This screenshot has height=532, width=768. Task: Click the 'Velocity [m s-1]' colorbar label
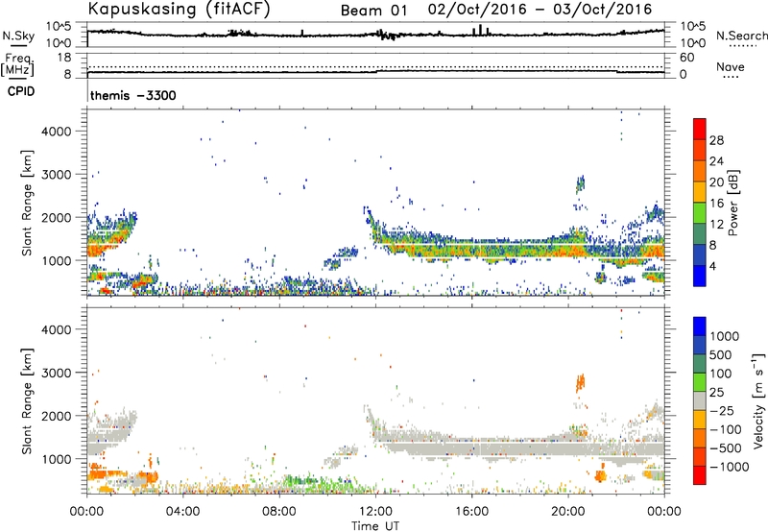click(x=758, y=400)
